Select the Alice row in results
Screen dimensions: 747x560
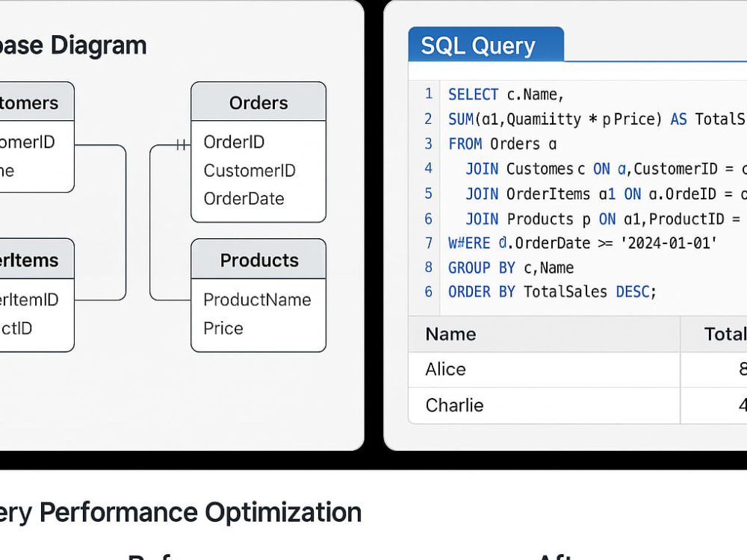577,370
